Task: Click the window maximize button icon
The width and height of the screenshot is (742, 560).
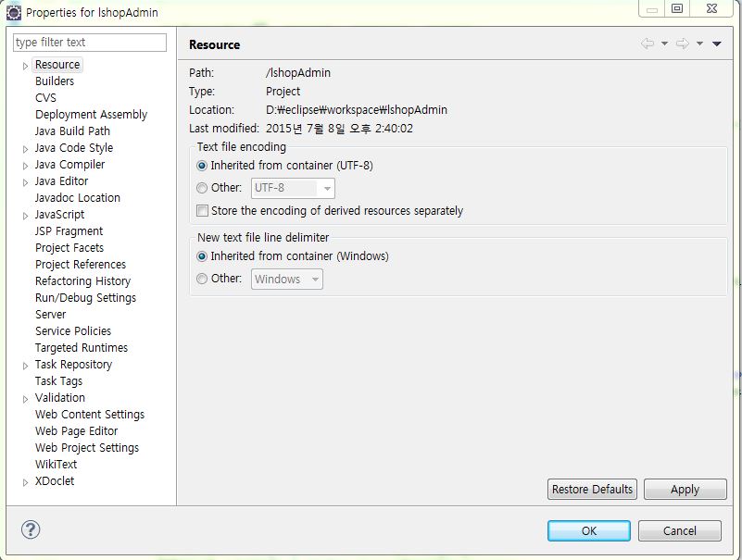Action: point(677,9)
